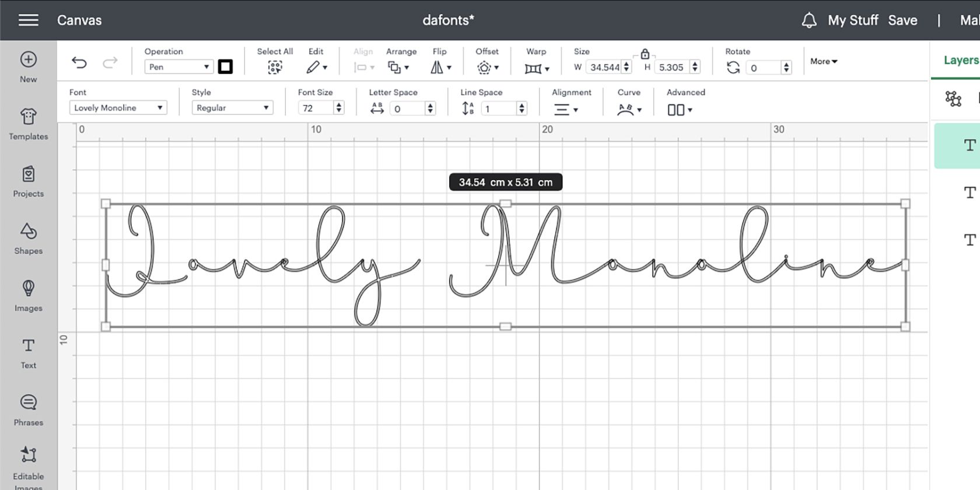
Task: Click the Select All icon
Action: point(275,68)
